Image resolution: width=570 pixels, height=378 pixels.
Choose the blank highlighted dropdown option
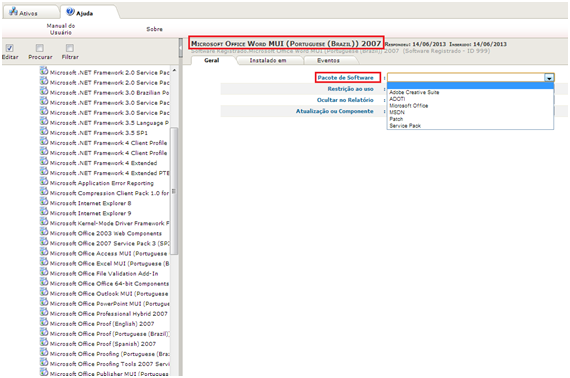point(470,86)
